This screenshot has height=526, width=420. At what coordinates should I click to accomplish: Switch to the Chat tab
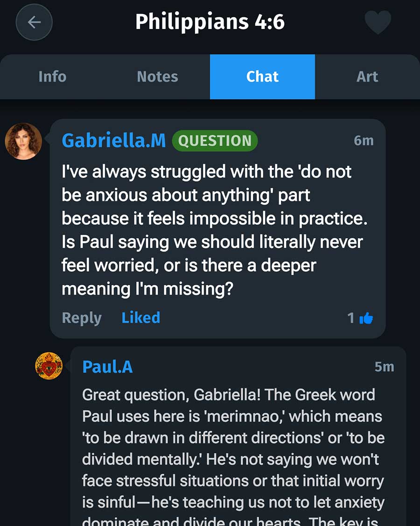(262, 77)
